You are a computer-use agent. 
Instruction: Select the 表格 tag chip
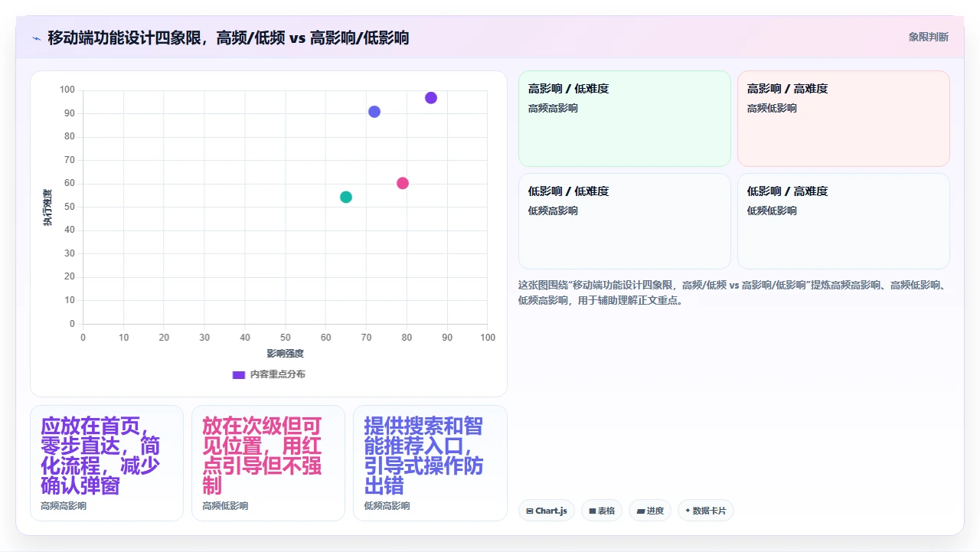[602, 511]
